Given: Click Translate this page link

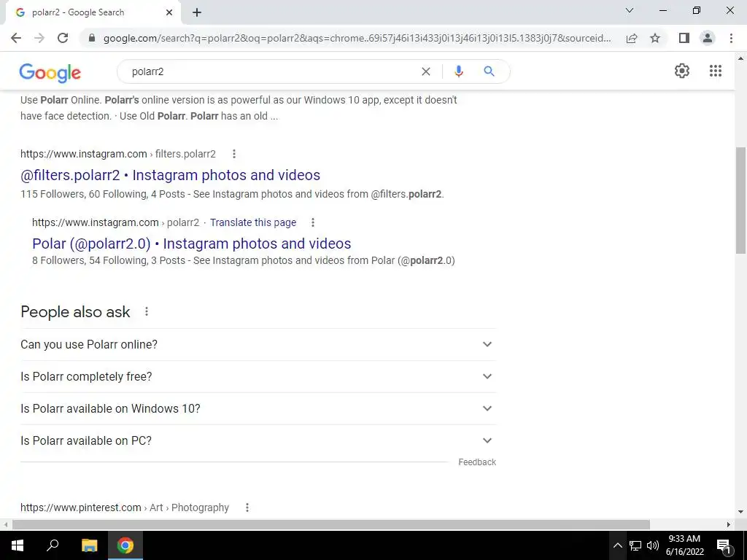Looking at the screenshot, I should tap(253, 222).
